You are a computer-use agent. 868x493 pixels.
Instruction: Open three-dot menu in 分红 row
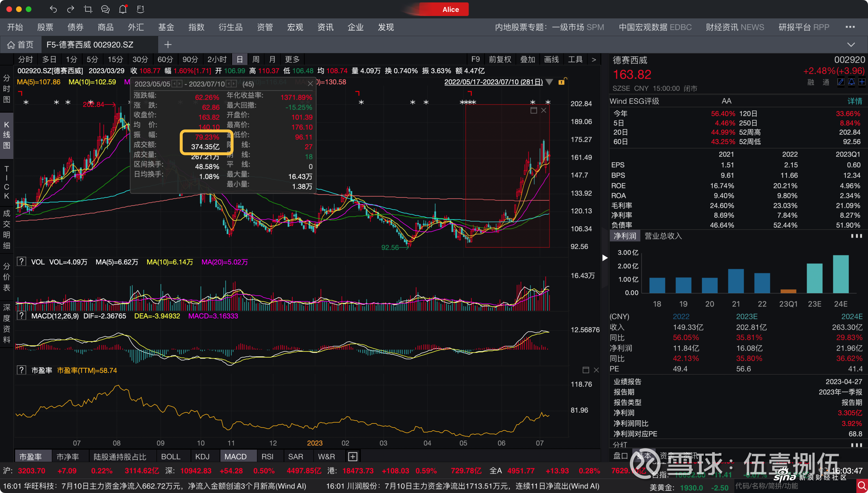(856, 445)
